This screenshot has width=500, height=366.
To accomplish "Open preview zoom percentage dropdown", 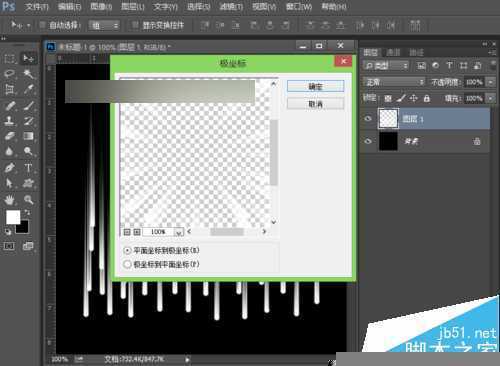I will click(179, 232).
